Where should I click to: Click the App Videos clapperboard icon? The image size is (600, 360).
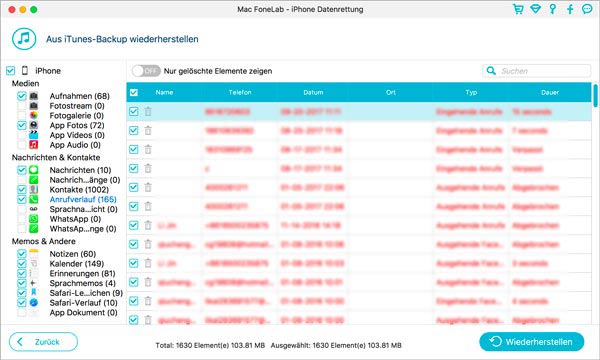pos(34,135)
